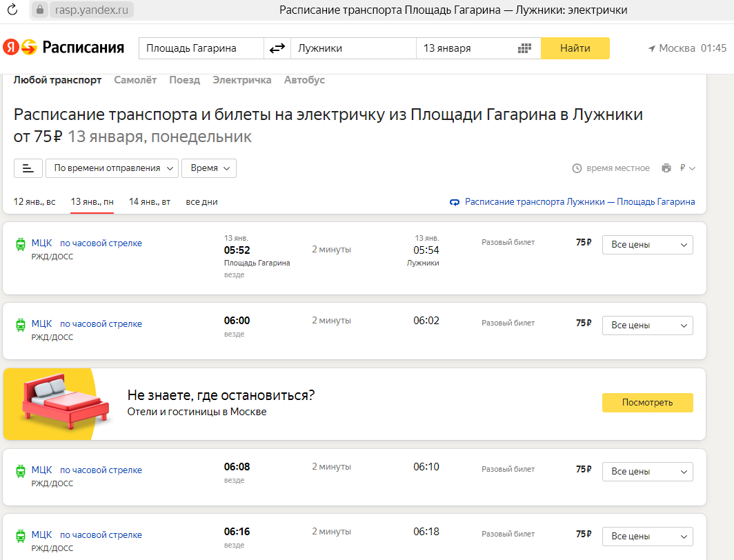
Task: Switch to the 14 янв., вт tab
Action: 150,202
